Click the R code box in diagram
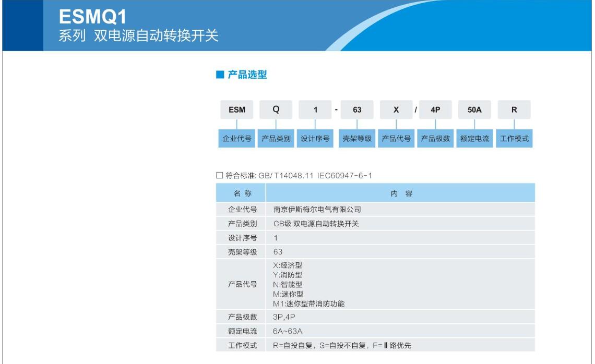 514,110
